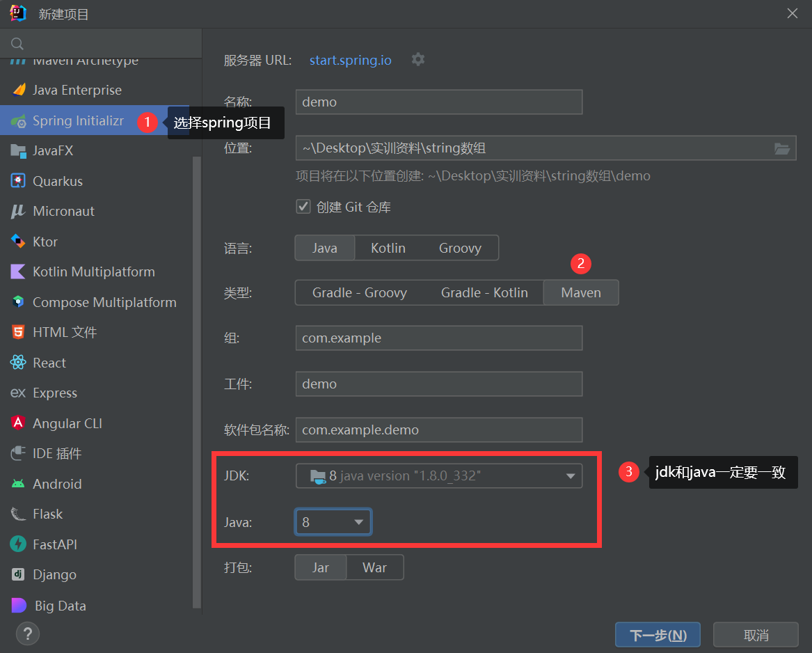Toggle the create Git repository checkbox
Screen dimensions: 812x653
click(303, 206)
